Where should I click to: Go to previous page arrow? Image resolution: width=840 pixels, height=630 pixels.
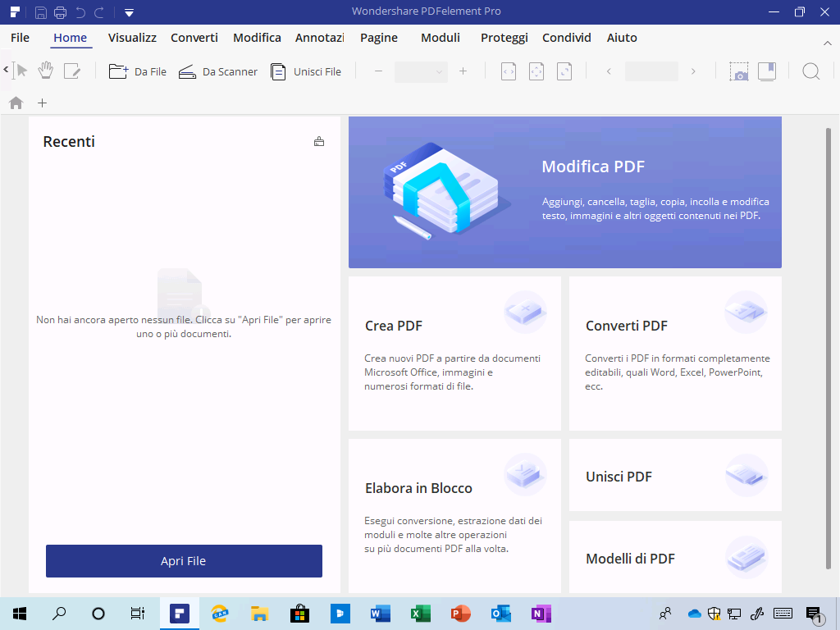(609, 71)
